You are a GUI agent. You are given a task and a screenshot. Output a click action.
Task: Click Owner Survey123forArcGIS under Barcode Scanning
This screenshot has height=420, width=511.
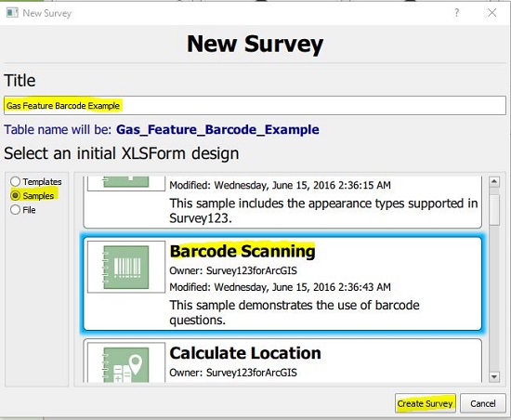[233, 270]
